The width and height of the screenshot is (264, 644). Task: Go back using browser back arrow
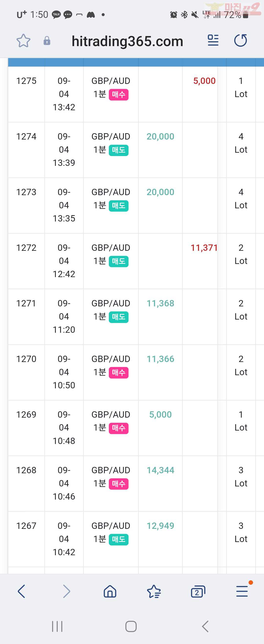click(22, 591)
